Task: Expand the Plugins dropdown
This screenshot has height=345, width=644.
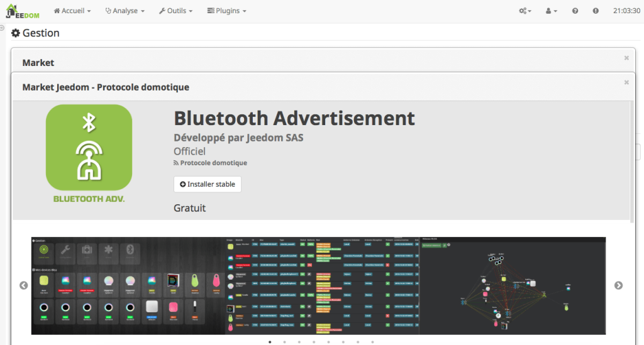Action: click(x=226, y=11)
